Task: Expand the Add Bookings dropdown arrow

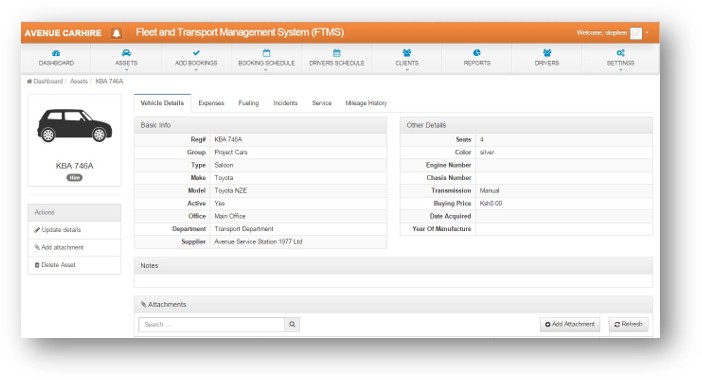Action: click(196, 70)
